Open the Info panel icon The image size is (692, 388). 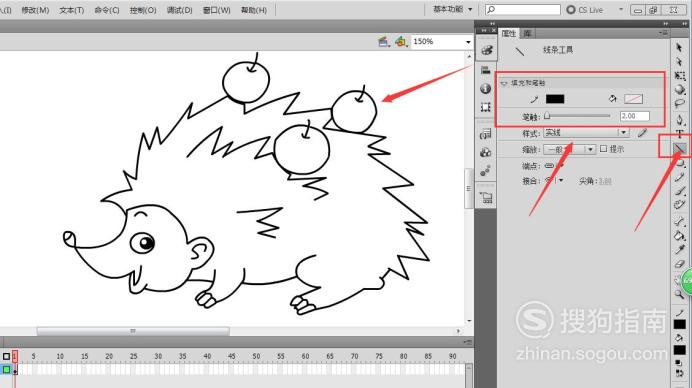pos(485,89)
